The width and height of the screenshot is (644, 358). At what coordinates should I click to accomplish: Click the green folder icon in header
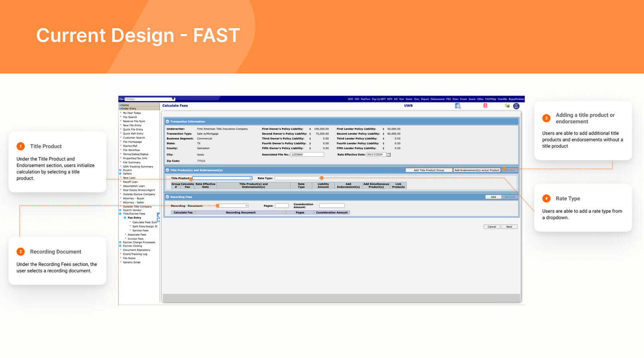tap(507, 106)
